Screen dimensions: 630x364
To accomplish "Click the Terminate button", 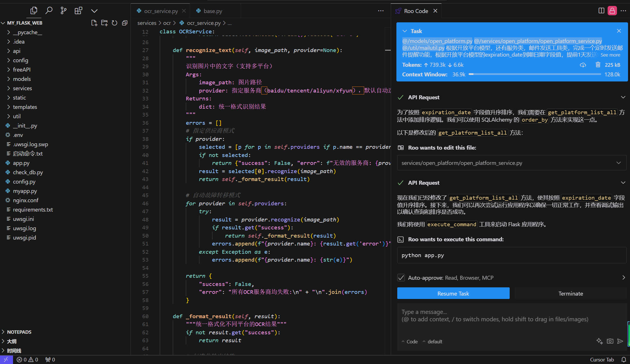I will coord(570,294).
